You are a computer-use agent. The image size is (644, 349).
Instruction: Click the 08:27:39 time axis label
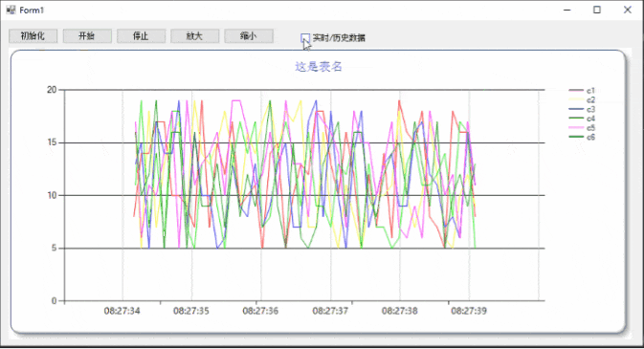[469, 311]
